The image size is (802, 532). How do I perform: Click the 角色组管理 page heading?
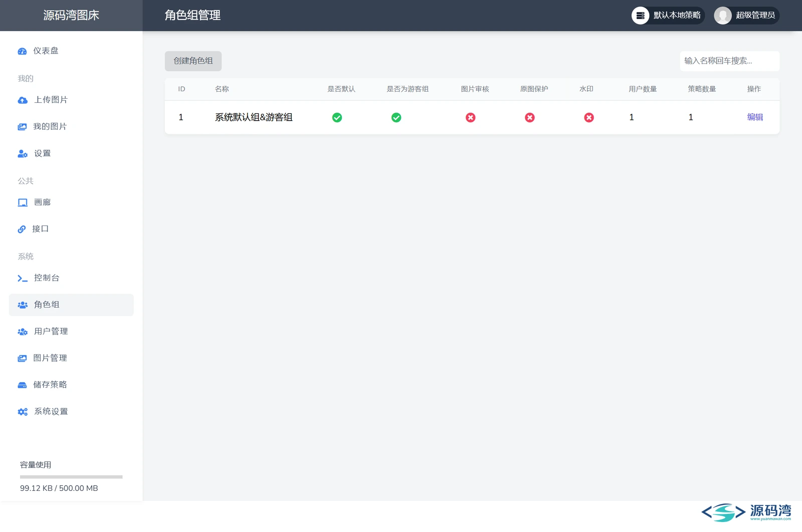[x=193, y=16]
